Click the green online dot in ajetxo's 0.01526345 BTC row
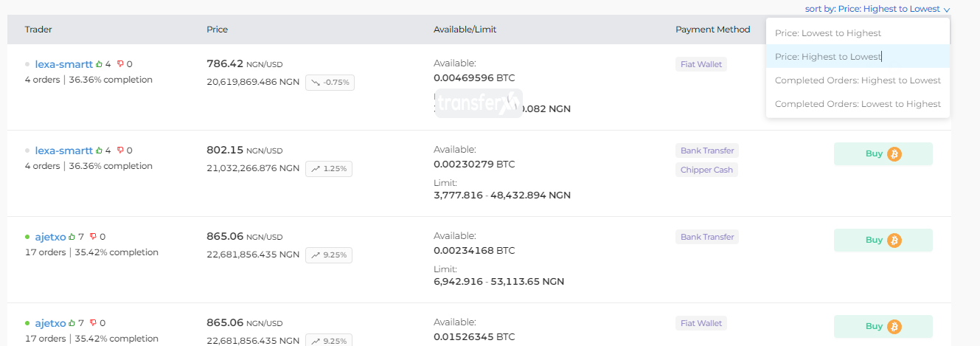Image resolution: width=980 pixels, height=346 pixels. [x=27, y=323]
